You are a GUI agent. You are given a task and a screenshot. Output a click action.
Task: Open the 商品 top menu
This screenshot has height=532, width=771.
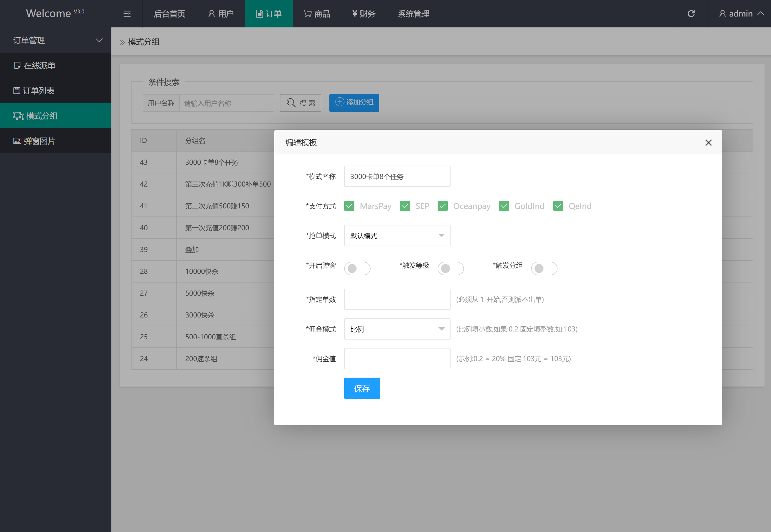pyautogui.click(x=317, y=14)
